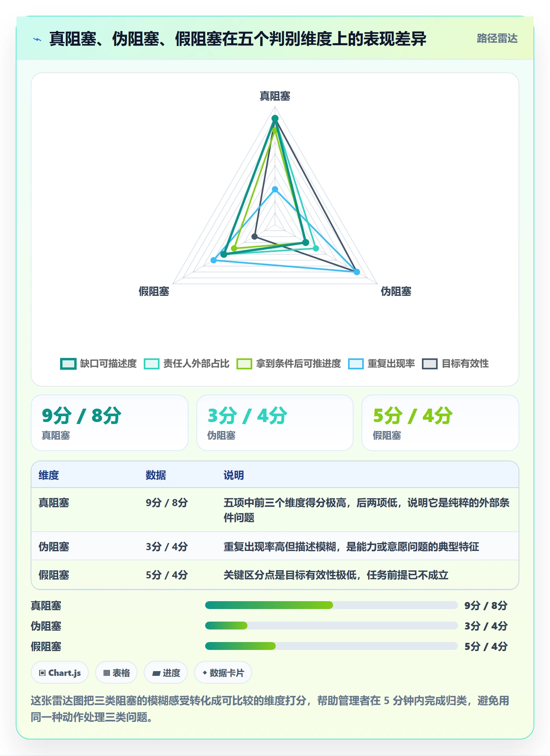Viewport: 550px width, 756px height.
Task: Click the light blue data point on the 真阻塞 axis
Action: 275,189
